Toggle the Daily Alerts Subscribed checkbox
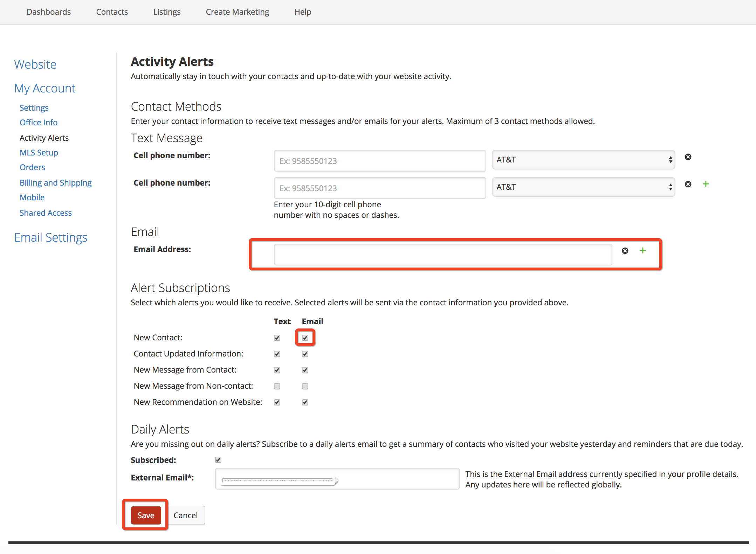The width and height of the screenshot is (756, 554). point(218,460)
